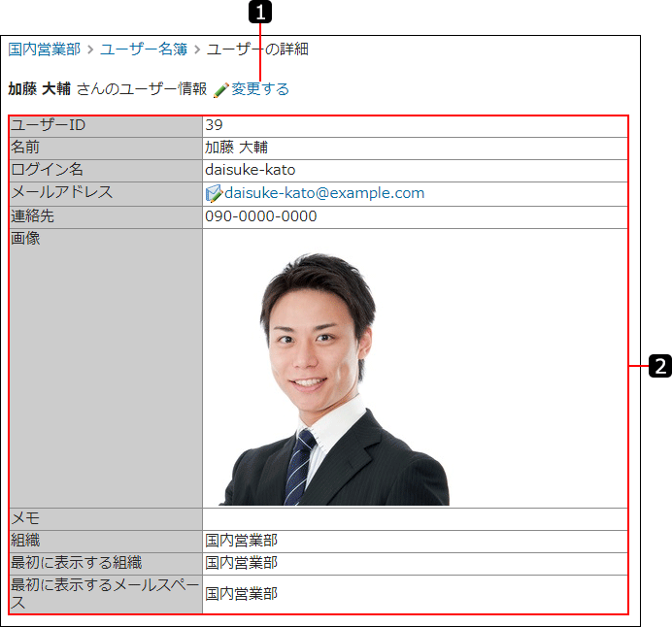Viewport: 672px width, 627px height.
Task: Select user ID value 39
Action: pyautogui.click(x=214, y=125)
